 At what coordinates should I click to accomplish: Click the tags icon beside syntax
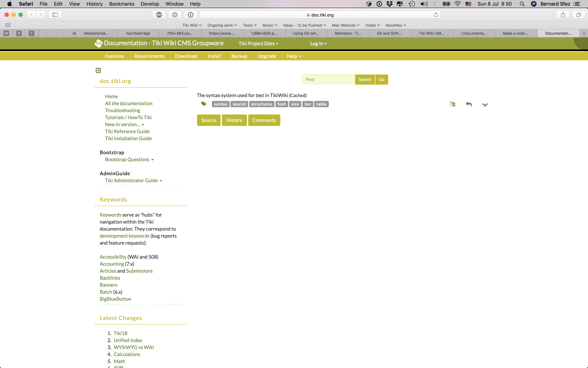[x=204, y=104]
